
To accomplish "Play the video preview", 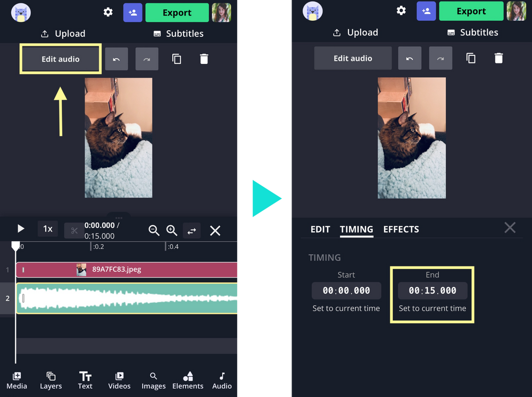I will (x=20, y=229).
